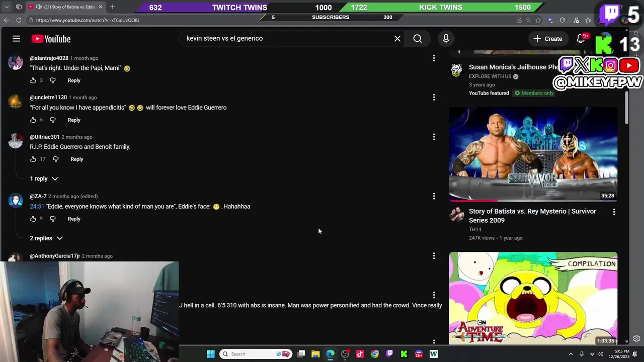Click the browser address bar URL
Screen dimensions: 644x362
(88, 20)
